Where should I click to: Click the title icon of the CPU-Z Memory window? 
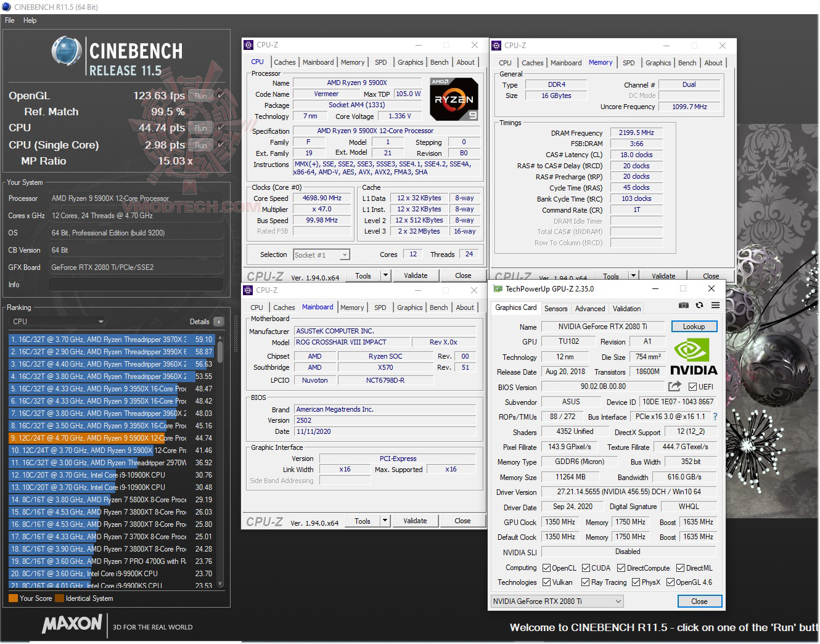[496, 45]
